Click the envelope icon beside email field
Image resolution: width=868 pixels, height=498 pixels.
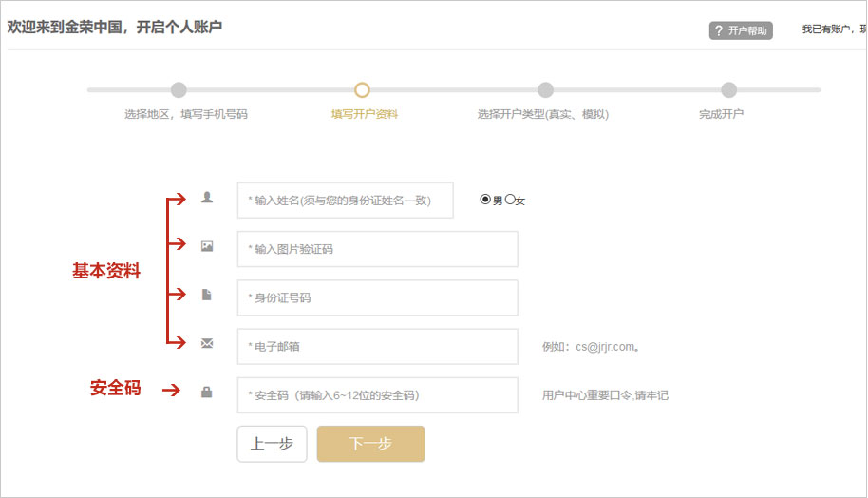tap(207, 343)
